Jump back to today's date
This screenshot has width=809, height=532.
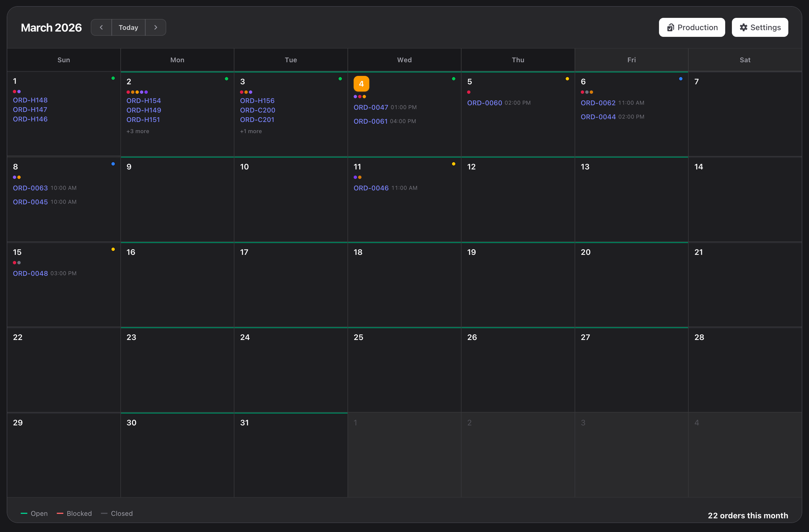pos(128,27)
